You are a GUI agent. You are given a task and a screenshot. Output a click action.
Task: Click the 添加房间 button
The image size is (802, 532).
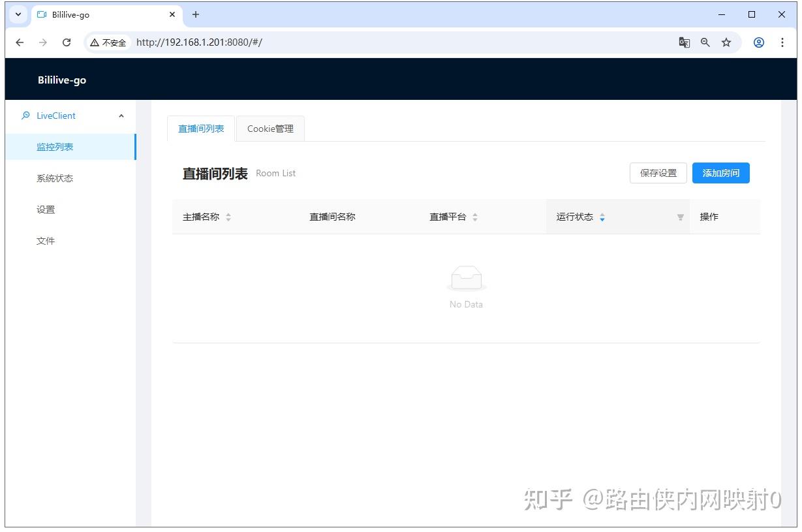(x=720, y=173)
